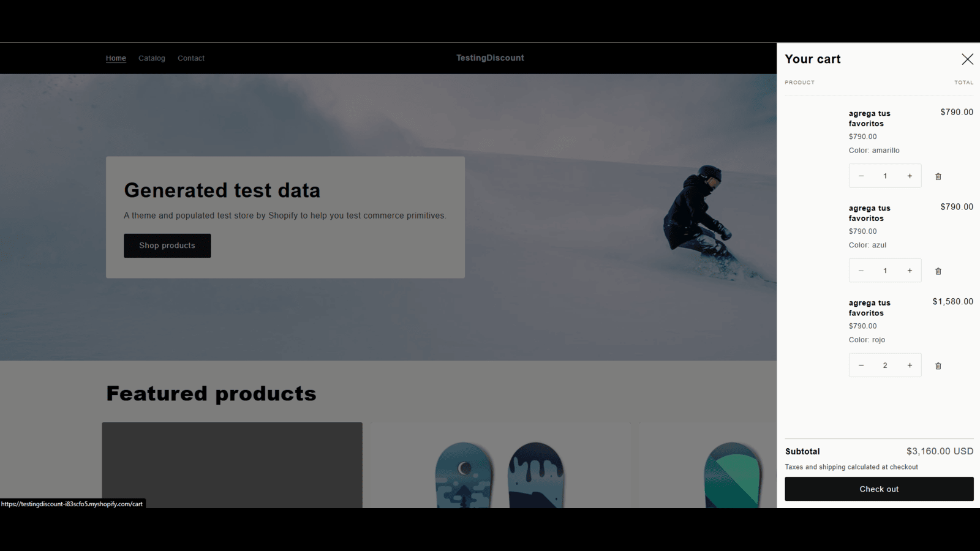Click the quantity field of rojo item
The width and height of the screenshot is (980, 551).
pos(885,365)
